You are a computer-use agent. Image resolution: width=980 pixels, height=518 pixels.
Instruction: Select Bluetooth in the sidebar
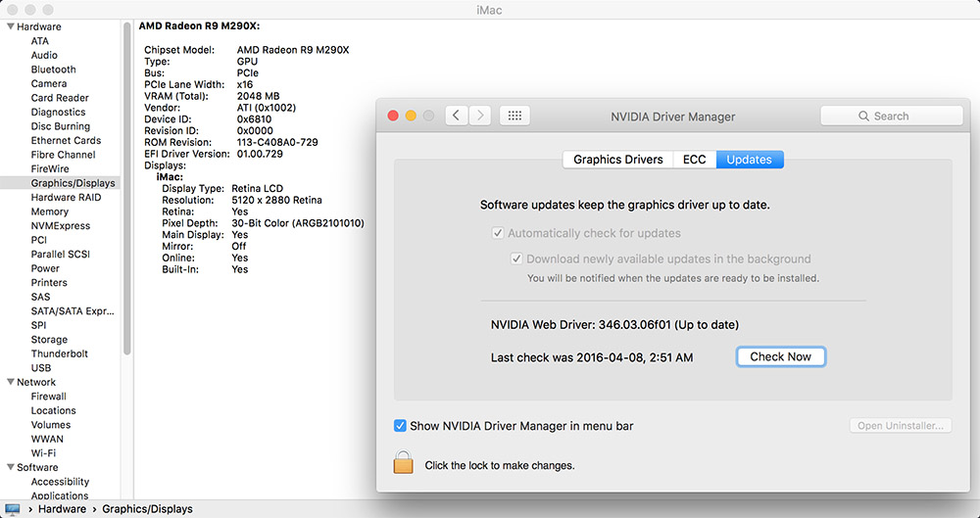(54, 70)
